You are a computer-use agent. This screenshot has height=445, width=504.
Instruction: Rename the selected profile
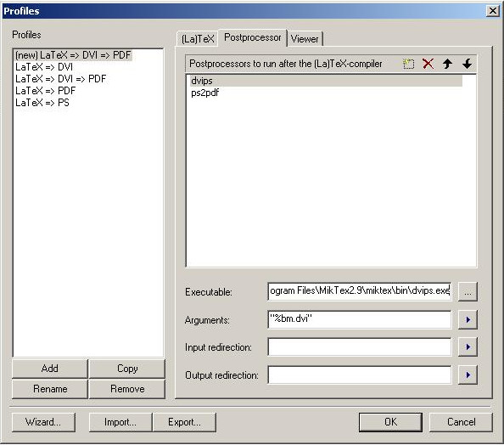point(50,389)
